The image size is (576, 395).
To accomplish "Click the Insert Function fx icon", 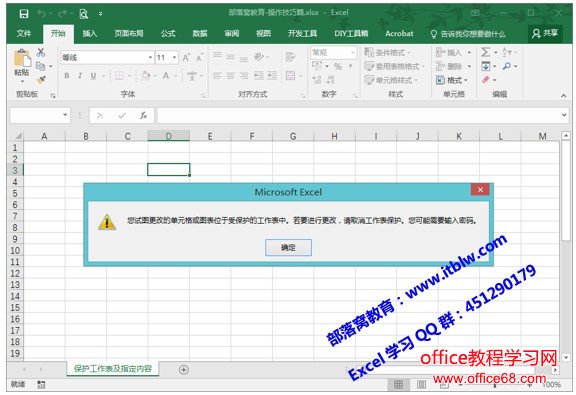I will point(143,115).
